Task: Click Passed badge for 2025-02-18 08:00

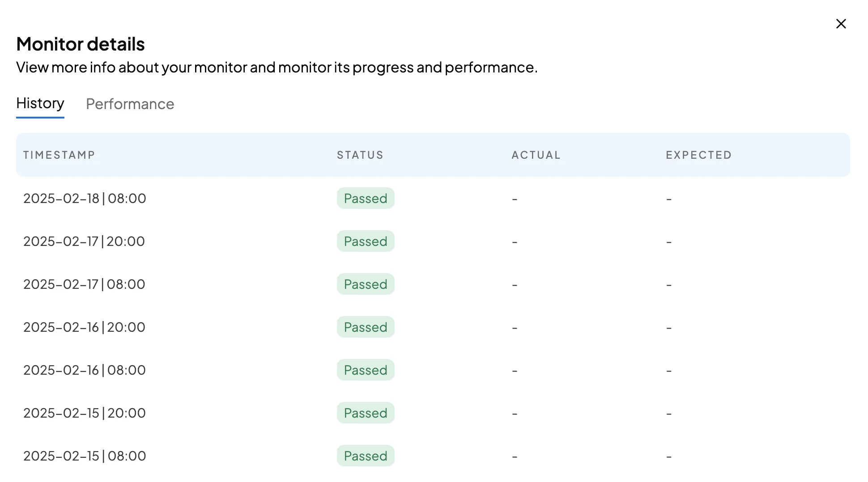Action: pyautogui.click(x=366, y=199)
